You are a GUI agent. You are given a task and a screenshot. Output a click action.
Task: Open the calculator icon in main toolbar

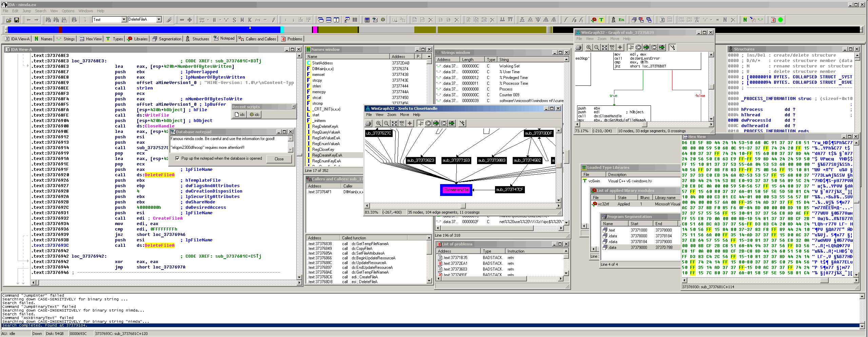click(x=367, y=20)
